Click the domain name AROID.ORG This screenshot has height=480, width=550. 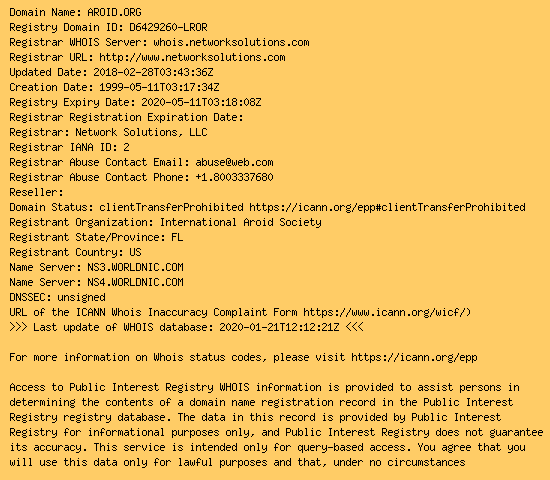point(114,12)
